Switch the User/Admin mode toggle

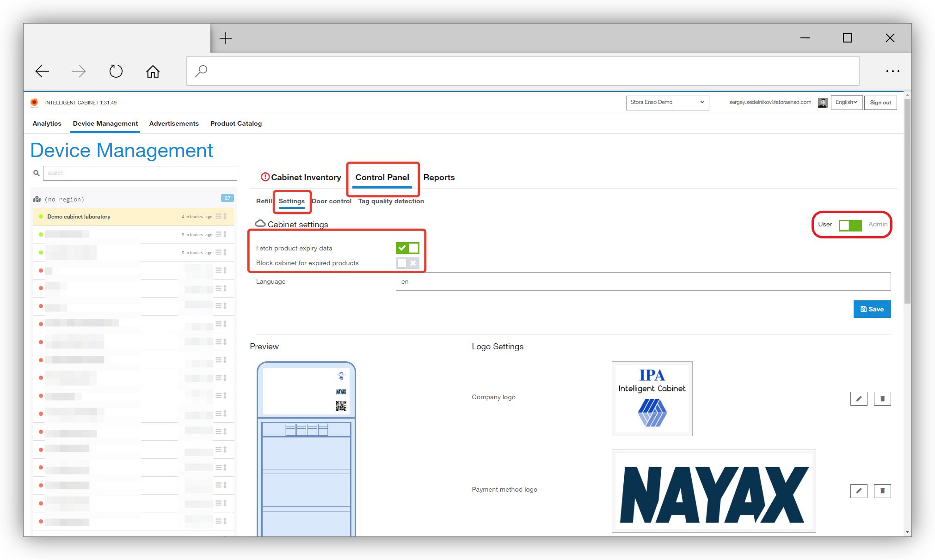pyautogui.click(x=850, y=225)
